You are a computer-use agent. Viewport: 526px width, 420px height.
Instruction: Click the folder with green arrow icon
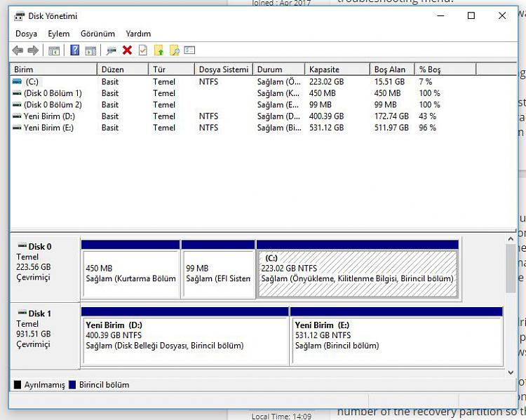click(x=159, y=50)
